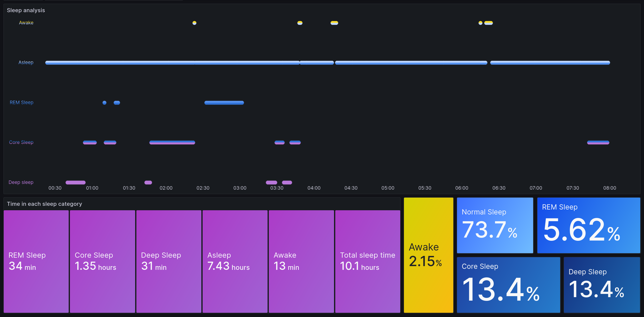Click the first yellow Awake dot on timeline
644x317 pixels.
(194, 23)
